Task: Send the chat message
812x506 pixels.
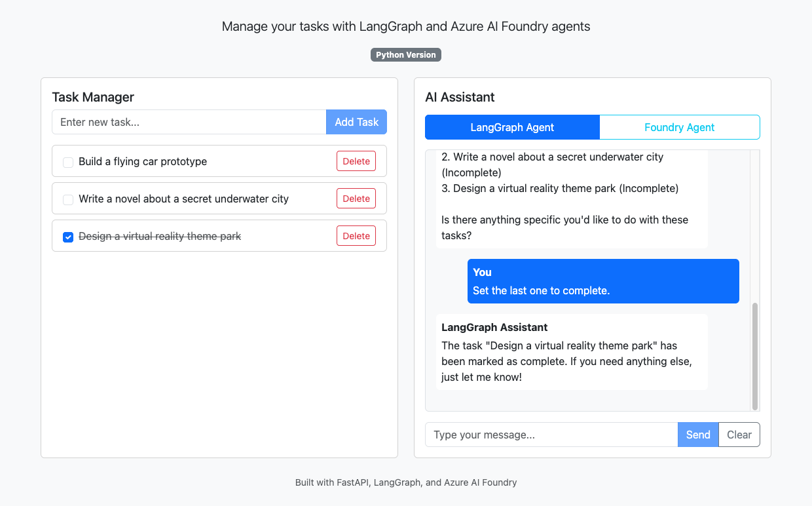Action: click(698, 435)
